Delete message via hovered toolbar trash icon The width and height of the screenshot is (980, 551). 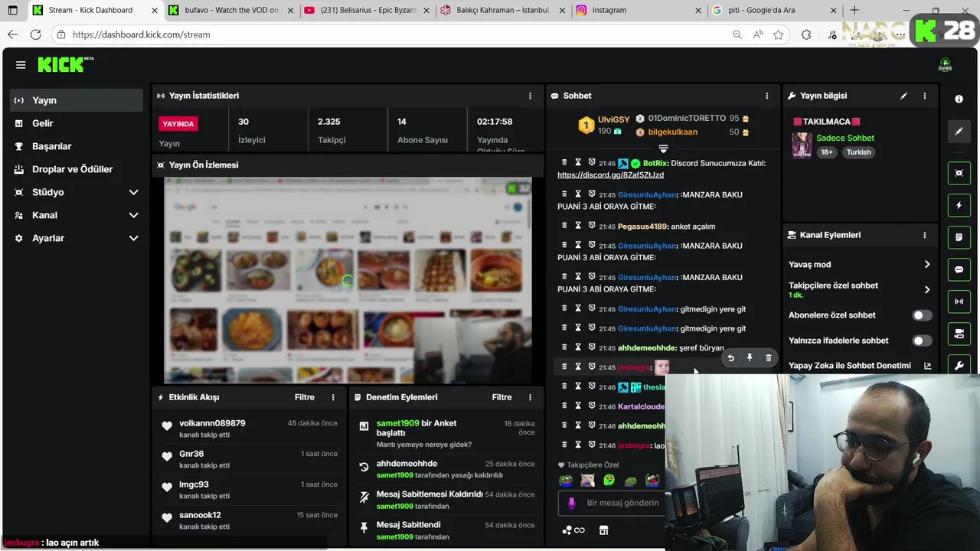pyautogui.click(x=769, y=358)
